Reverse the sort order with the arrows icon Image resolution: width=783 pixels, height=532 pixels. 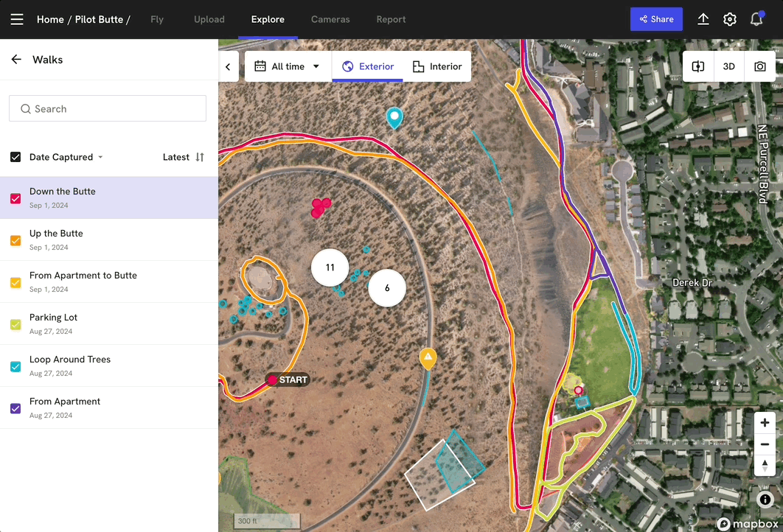(200, 157)
